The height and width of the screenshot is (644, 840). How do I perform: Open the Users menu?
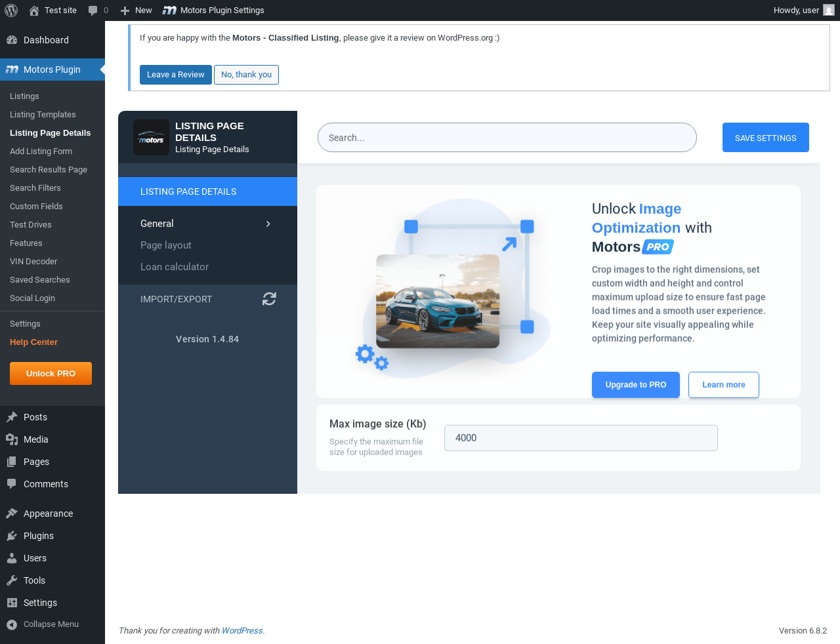[x=52, y=558]
